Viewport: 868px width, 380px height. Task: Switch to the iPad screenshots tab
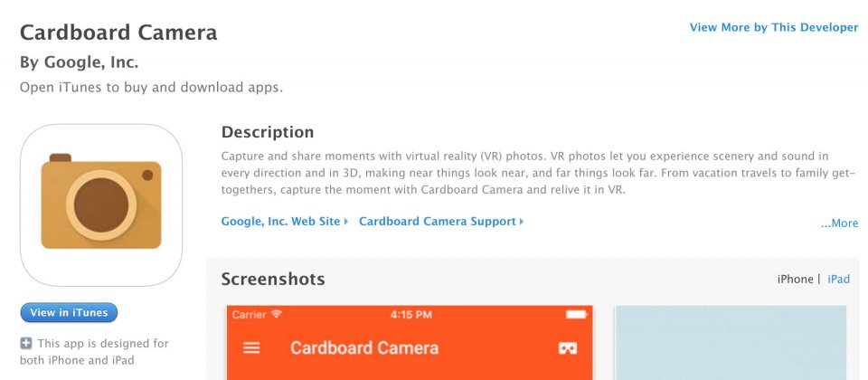coord(839,280)
